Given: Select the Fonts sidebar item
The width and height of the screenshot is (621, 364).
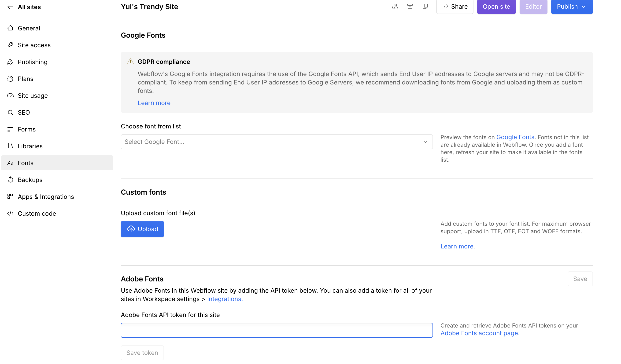Looking at the screenshot, I should (x=57, y=163).
